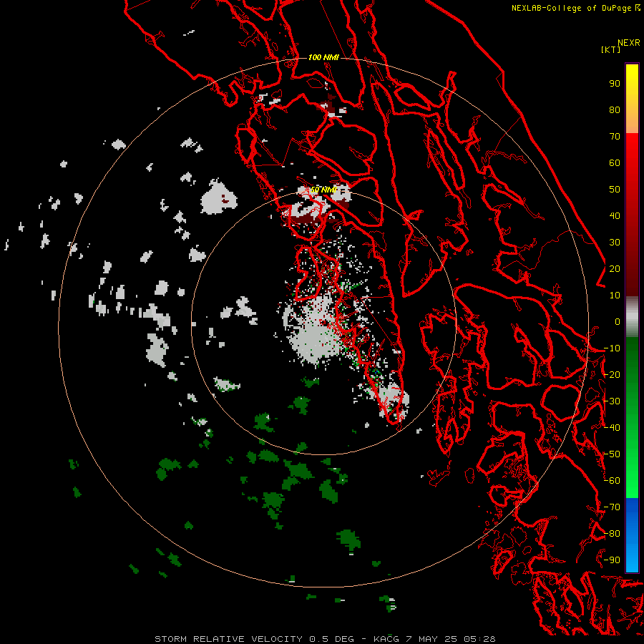The width and height of the screenshot is (644, 644).
Task: Click the -60 value on the velocity scale
Action: point(612,481)
